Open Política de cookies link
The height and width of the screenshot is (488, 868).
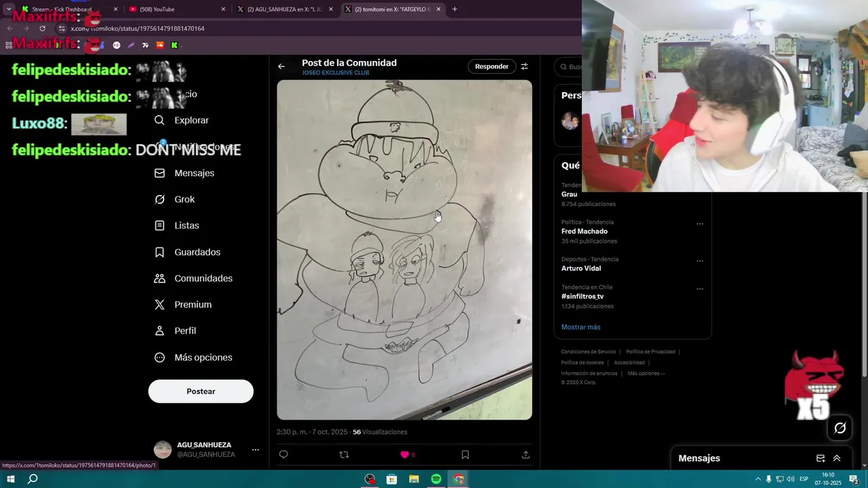[x=582, y=363]
